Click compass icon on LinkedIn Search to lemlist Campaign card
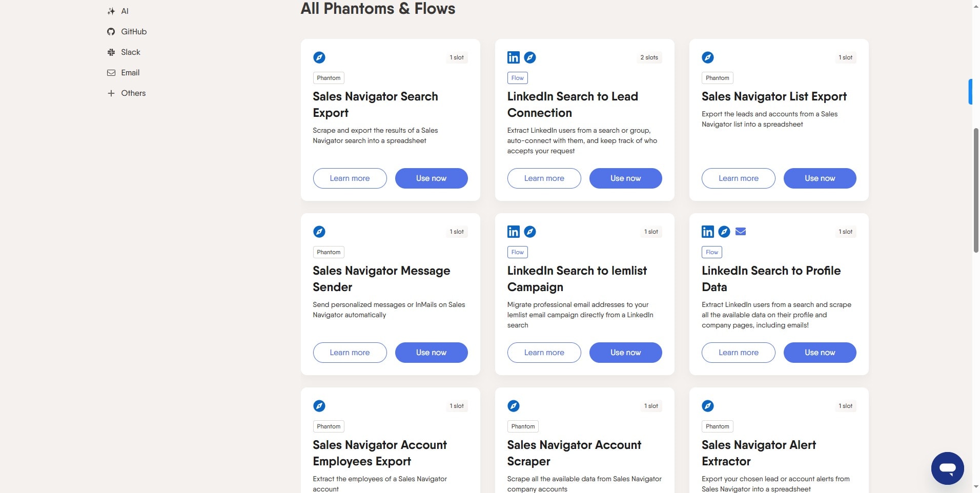 (x=530, y=232)
